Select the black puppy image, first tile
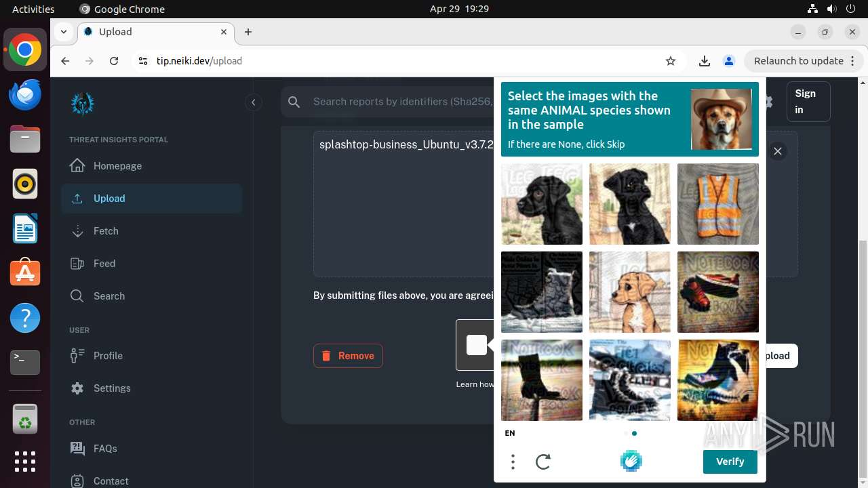 pos(542,204)
